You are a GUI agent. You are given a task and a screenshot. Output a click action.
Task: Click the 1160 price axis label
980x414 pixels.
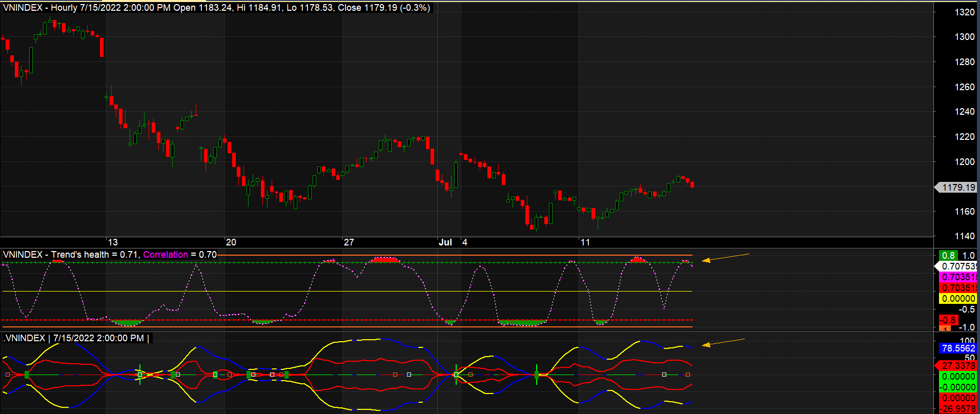point(965,212)
